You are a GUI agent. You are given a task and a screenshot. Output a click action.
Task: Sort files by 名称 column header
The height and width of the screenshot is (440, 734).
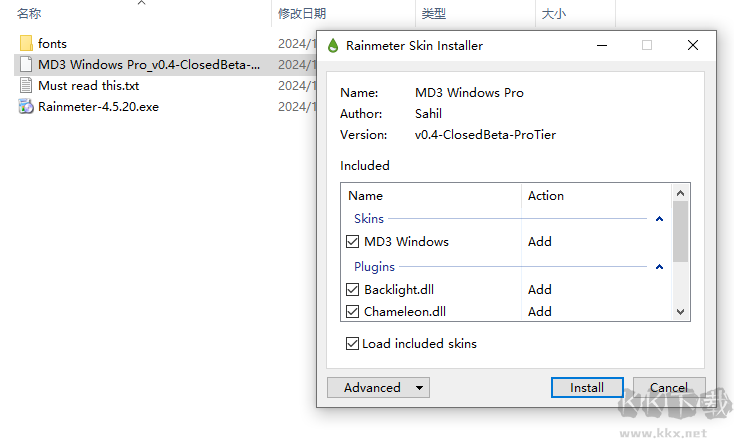coord(29,14)
